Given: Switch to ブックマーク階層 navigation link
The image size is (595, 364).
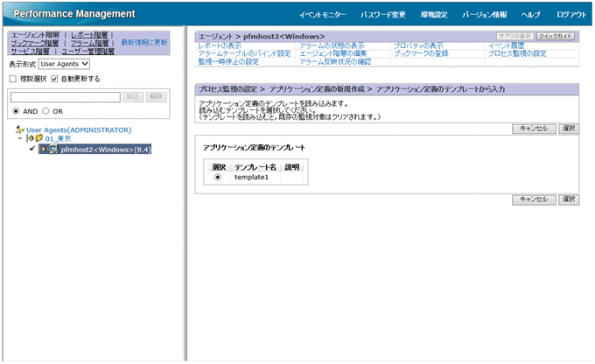Looking at the screenshot, I should [x=35, y=43].
